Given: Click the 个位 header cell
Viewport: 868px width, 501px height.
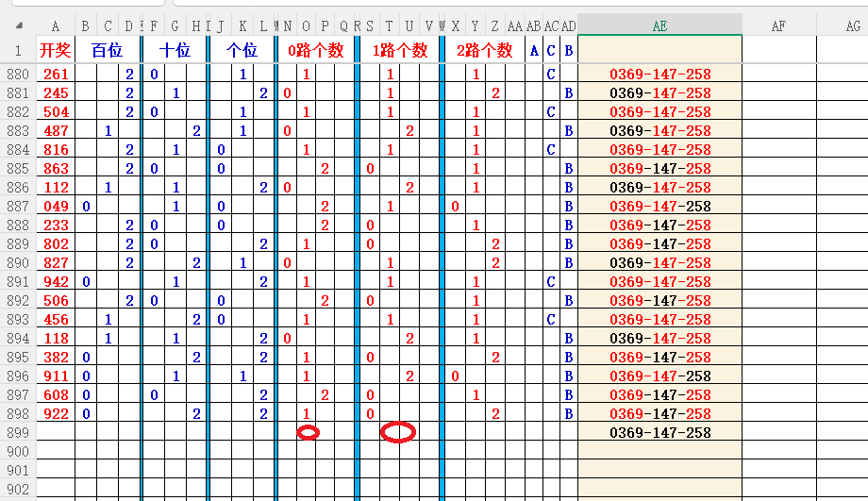Looking at the screenshot, I should pyautogui.click(x=242, y=50).
